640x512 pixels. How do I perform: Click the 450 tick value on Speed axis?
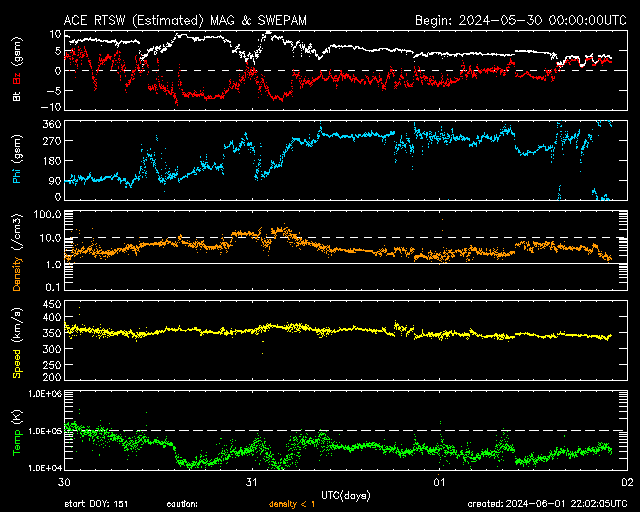tap(52, 305)
